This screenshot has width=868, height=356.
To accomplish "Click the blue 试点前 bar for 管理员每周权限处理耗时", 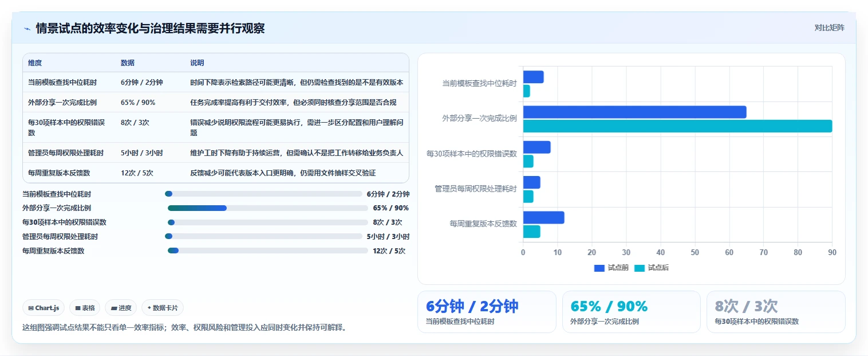I will (x=531, y=182).
